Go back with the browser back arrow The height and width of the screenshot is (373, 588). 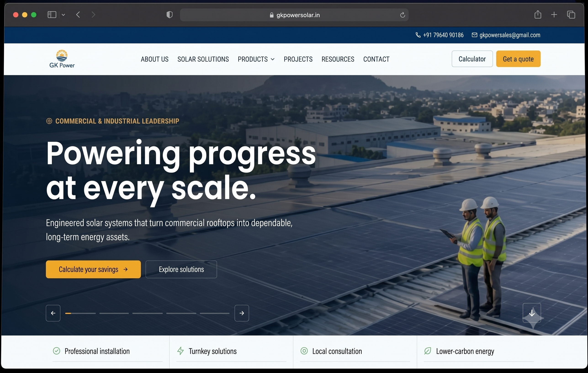coord(78,15)
